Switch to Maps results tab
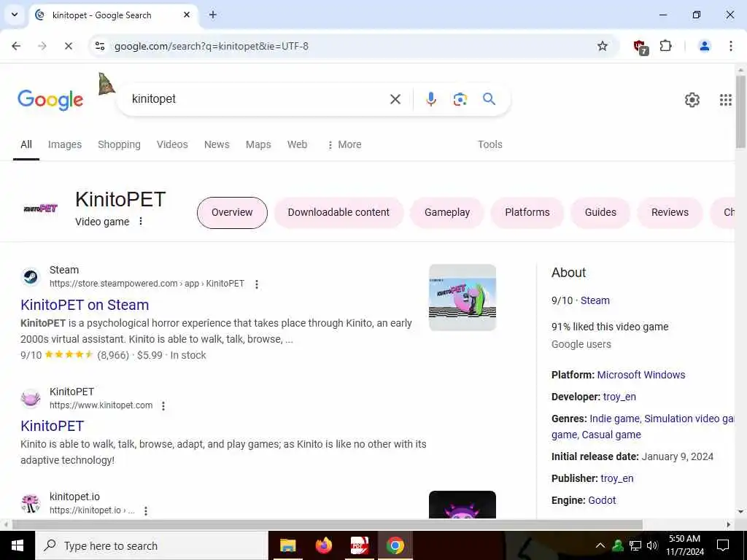Viewport: 747px width, 560px height. (258, 144)
